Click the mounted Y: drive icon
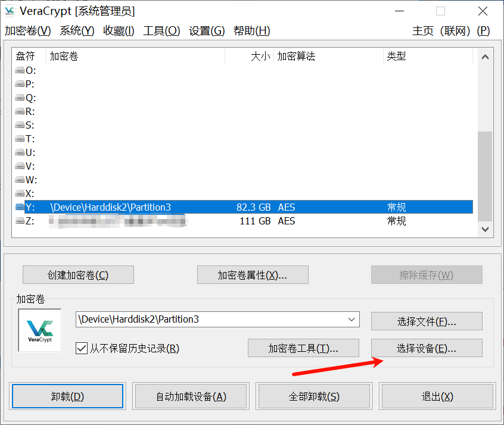This screenshot has height=425, width=504. click(20, 207)
